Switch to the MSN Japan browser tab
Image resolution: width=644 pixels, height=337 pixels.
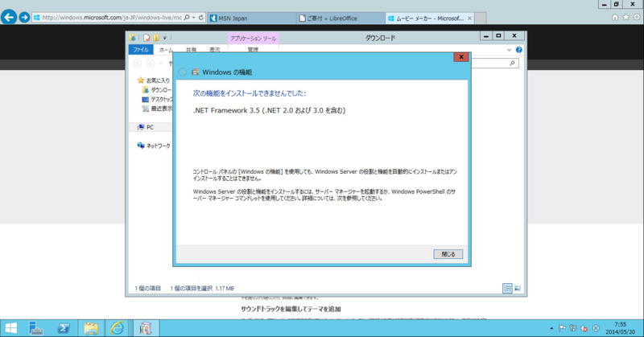pos(251,18)
